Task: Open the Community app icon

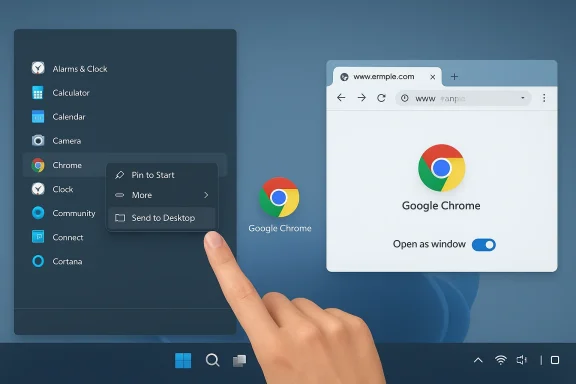Action: coord(38,213)
